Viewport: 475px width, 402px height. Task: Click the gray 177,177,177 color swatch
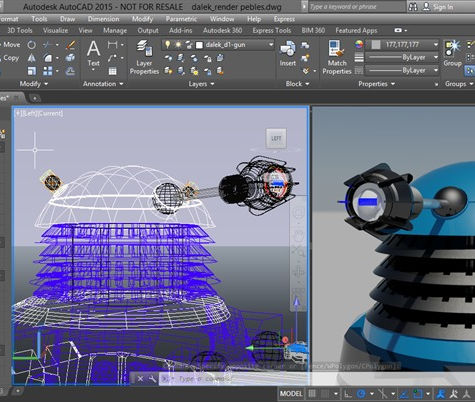coord(376,44)
